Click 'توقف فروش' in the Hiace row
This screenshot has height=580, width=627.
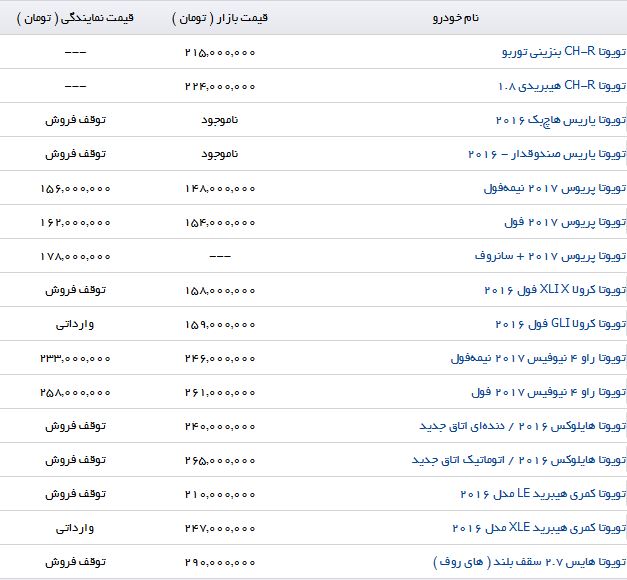[x=75, y=562]
